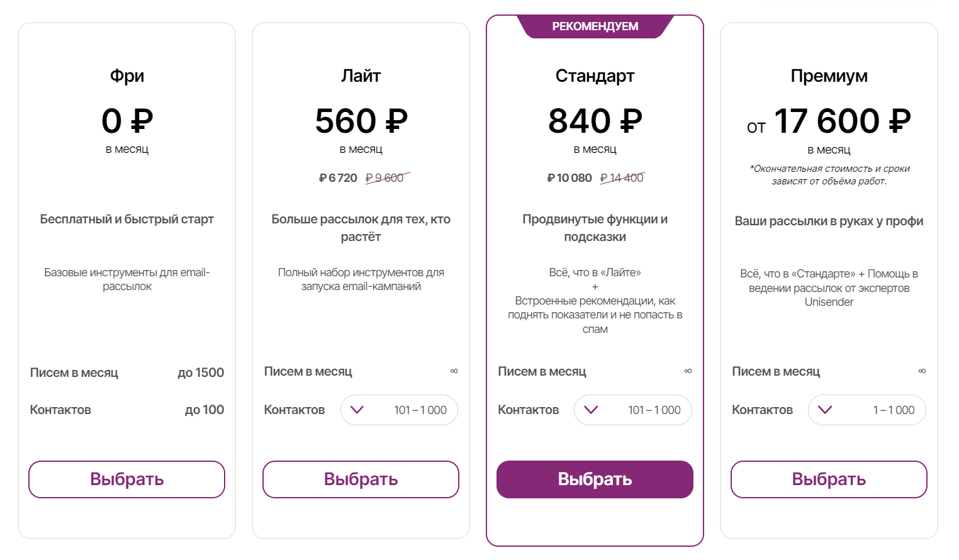Click the Фри plan title
Screen dimensions: 959x560
[x=127, y=76]
